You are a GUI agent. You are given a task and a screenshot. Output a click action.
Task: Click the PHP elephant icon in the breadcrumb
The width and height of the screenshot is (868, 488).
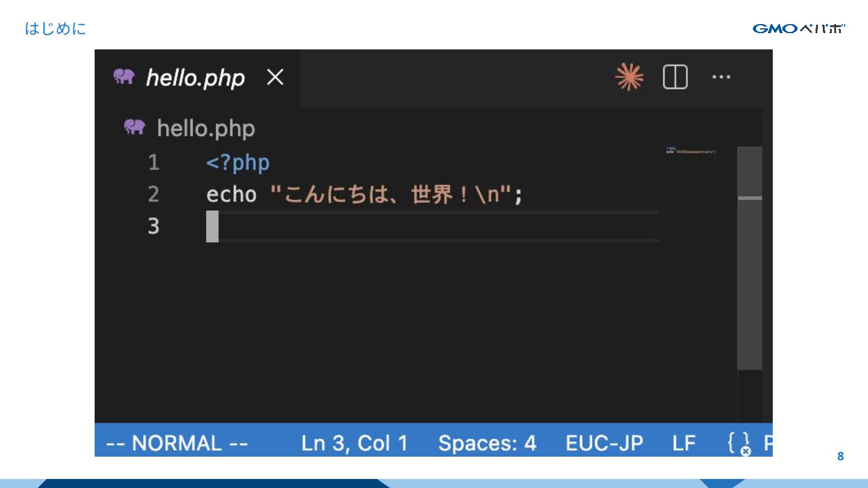[x=134, y=127]
